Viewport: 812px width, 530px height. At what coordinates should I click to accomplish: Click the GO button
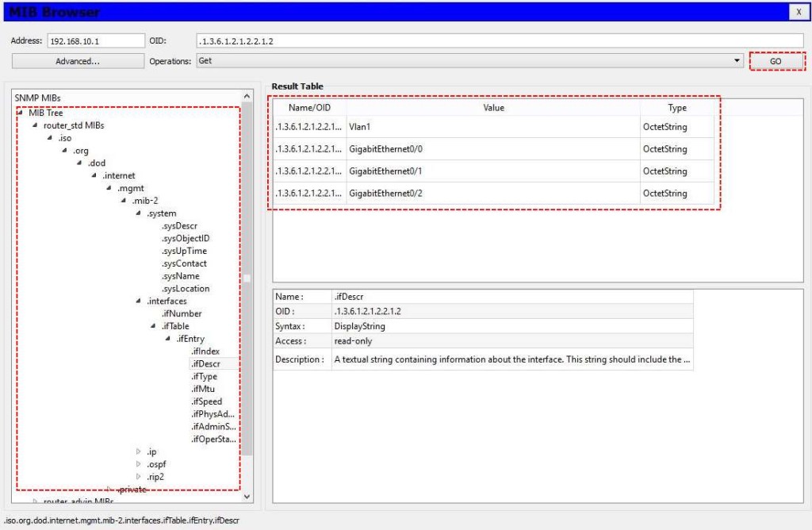tap(776, 61)
